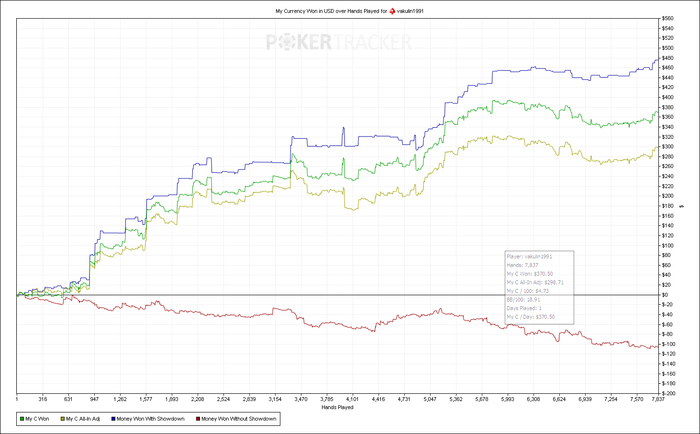Click y-axis label $500
Viewport: 700px width, 434px height.
coord(668,48)
